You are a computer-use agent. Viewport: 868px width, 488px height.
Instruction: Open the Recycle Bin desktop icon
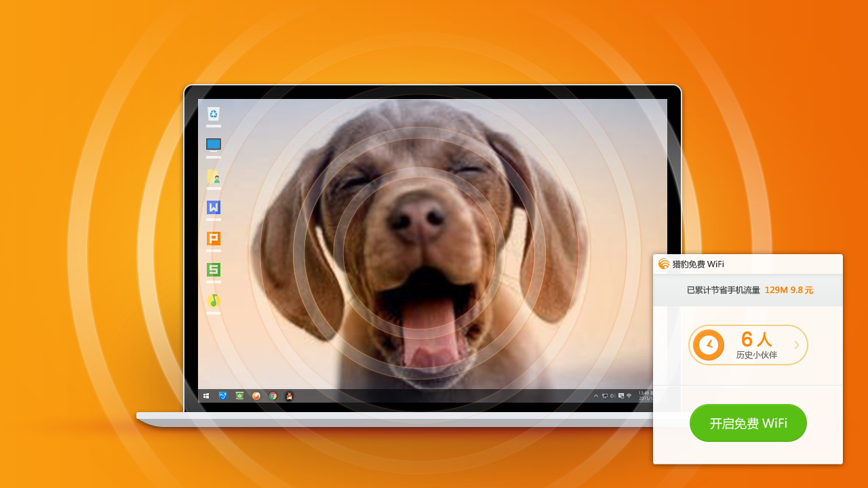point(214,114)
